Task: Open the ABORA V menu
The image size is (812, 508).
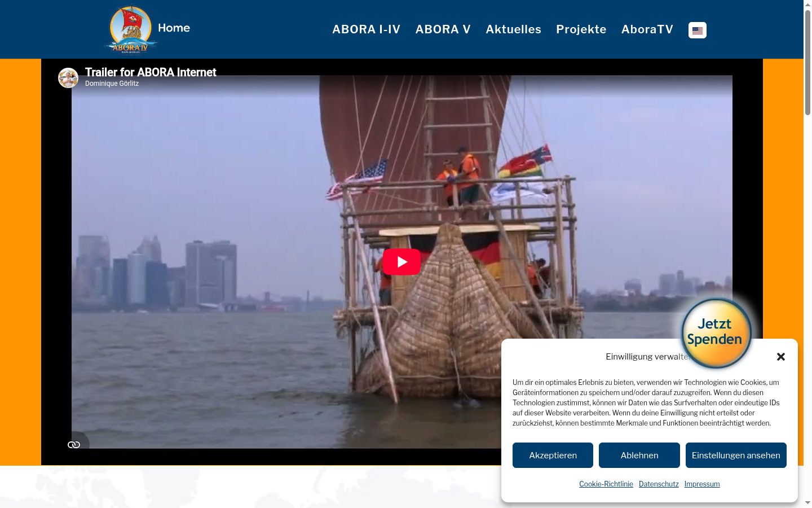Action: 443,29
